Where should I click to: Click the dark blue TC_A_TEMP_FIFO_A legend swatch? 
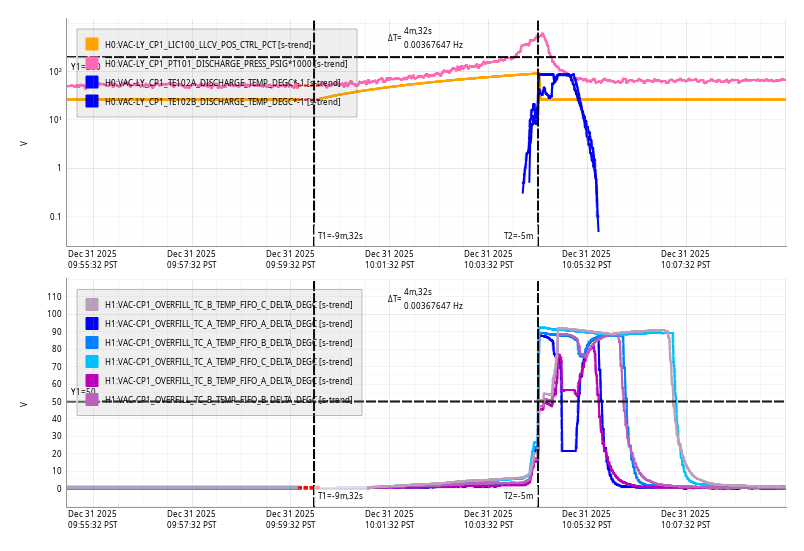pos(92,323)
